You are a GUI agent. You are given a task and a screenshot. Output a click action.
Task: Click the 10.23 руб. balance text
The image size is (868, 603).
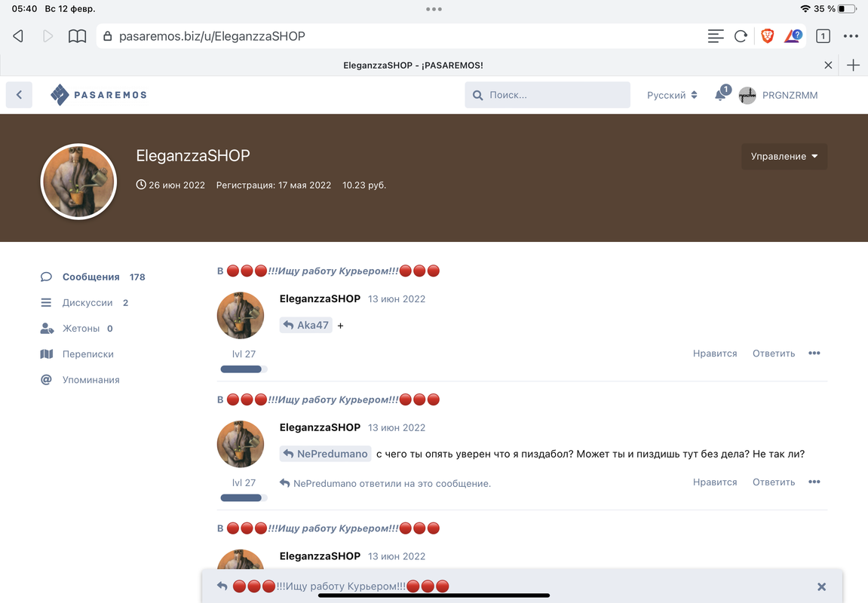coord(364,185)
